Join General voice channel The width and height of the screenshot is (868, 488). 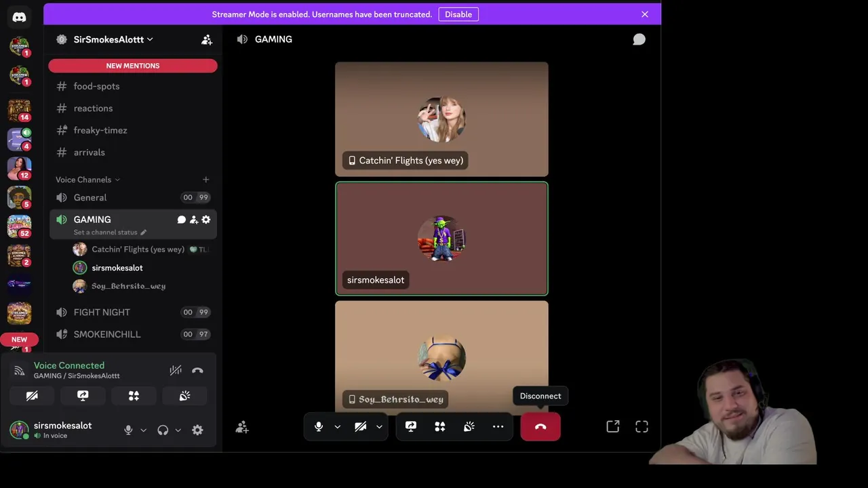133,197
